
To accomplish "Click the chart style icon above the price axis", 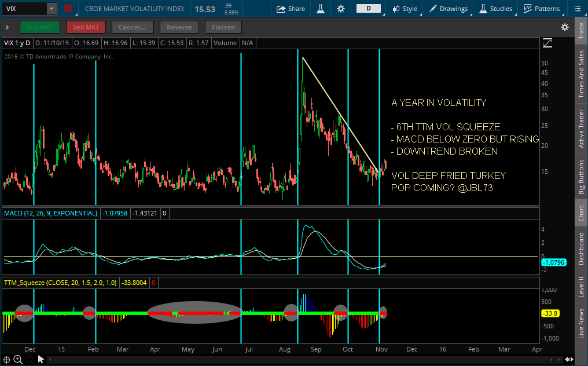I will 546,42.
